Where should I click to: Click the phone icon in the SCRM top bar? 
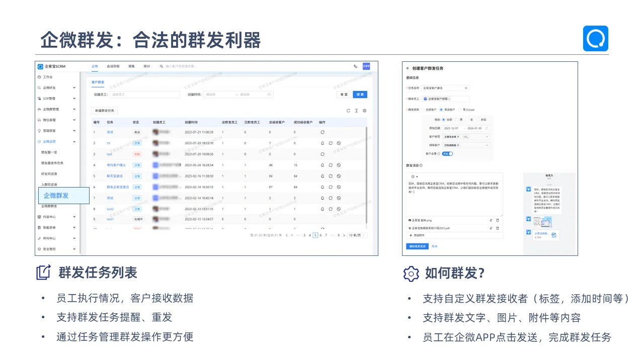coord(356,66)
